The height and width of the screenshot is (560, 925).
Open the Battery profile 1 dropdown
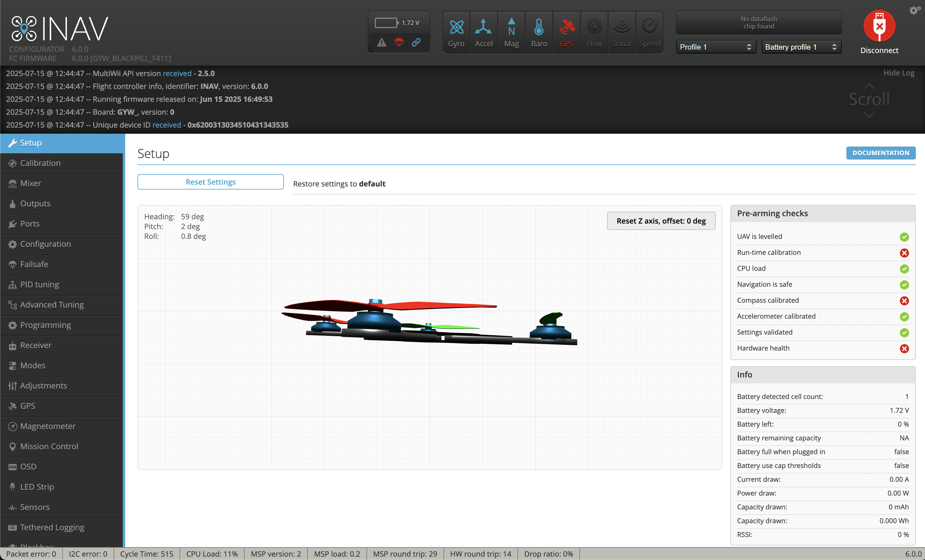[801, 47]
